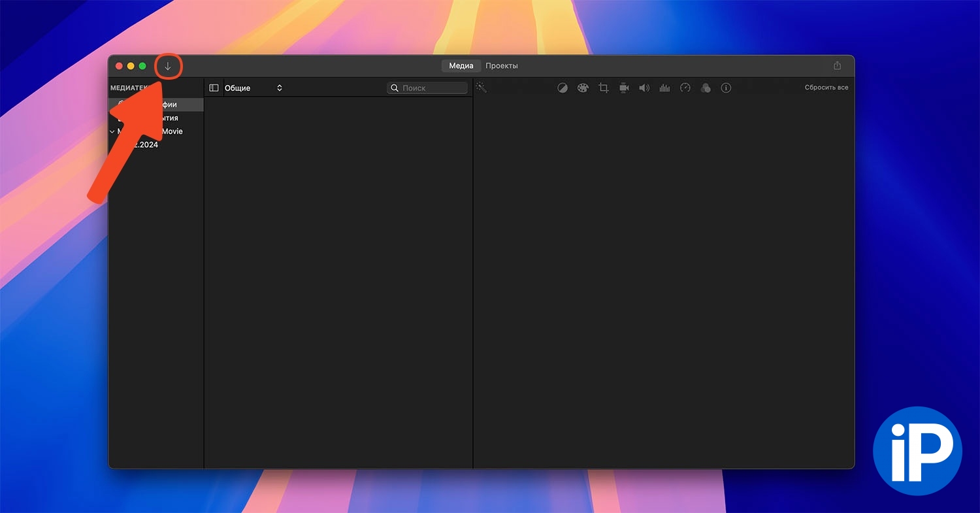Screen dimensions: 980x513
Task: Collapse the iMovie library chevron in sidebar
Action: tap(112, 131)
